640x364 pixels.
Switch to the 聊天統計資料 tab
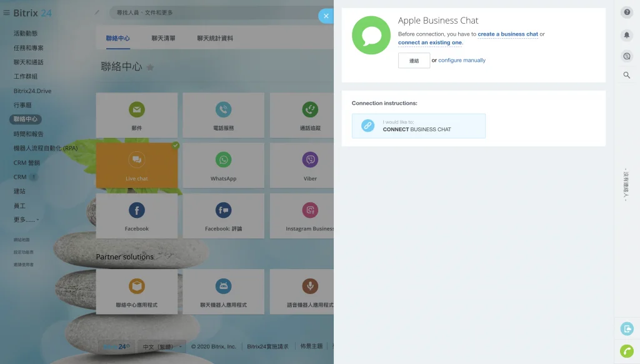pos(215,39)
